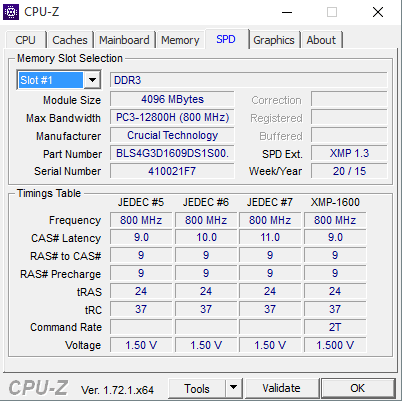
Task: Click JEDEC #5 frequency 800 MHz
Action: pos(141,220)
